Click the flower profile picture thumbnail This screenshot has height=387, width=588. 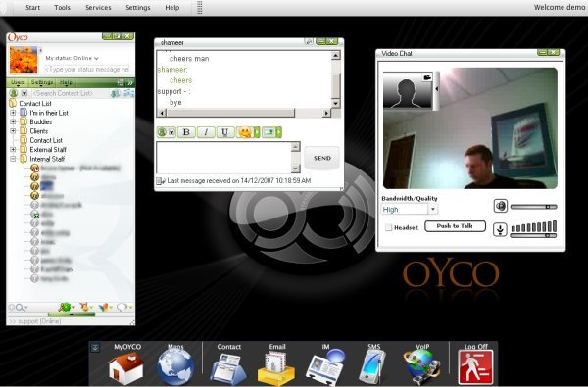tap(24, 60)
